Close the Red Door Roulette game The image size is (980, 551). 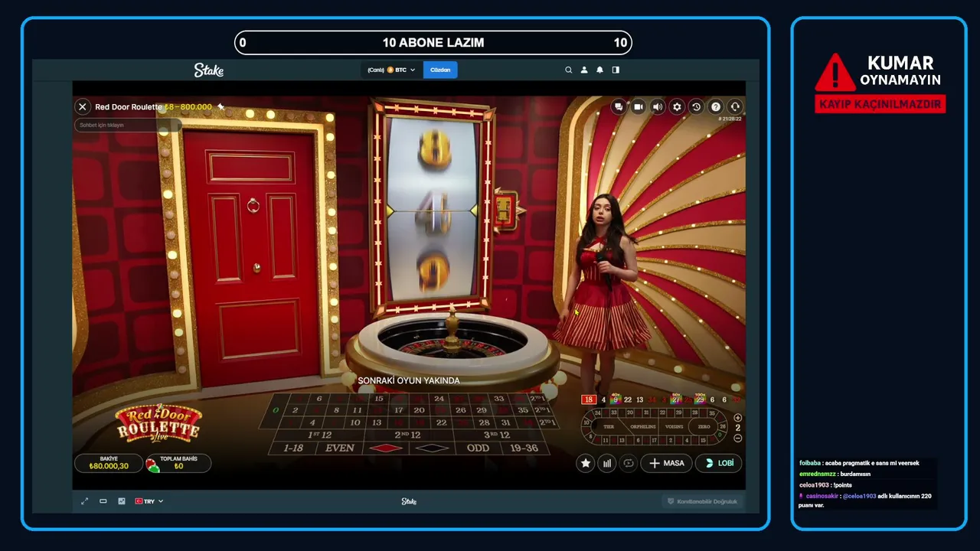83,107
